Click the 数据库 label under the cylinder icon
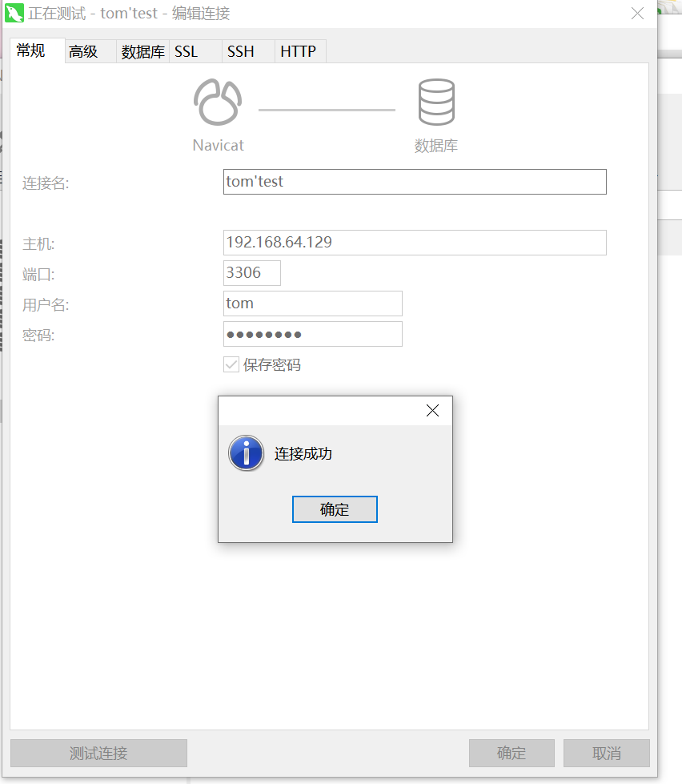This screenshot has height=784, width=682. 436,146
